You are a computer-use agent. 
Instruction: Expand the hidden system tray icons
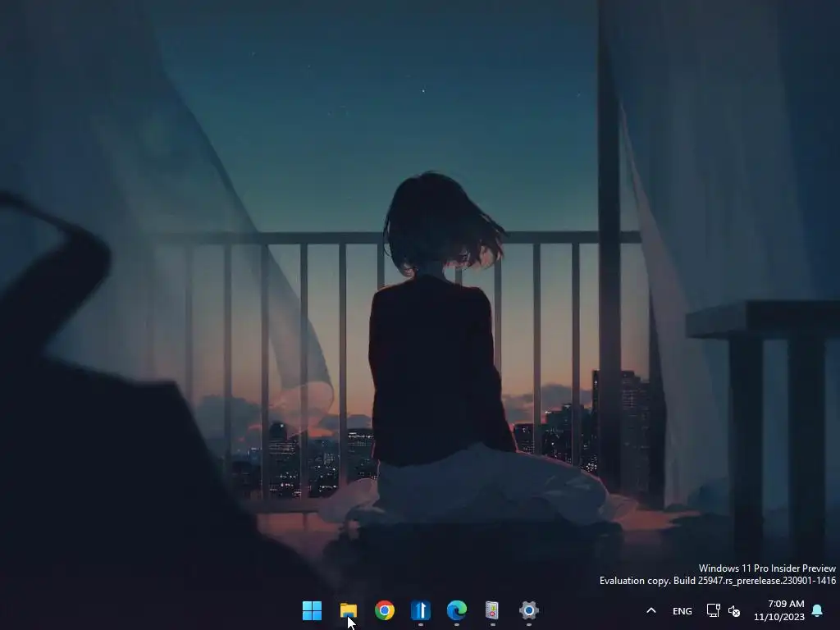tap(651, 610)
